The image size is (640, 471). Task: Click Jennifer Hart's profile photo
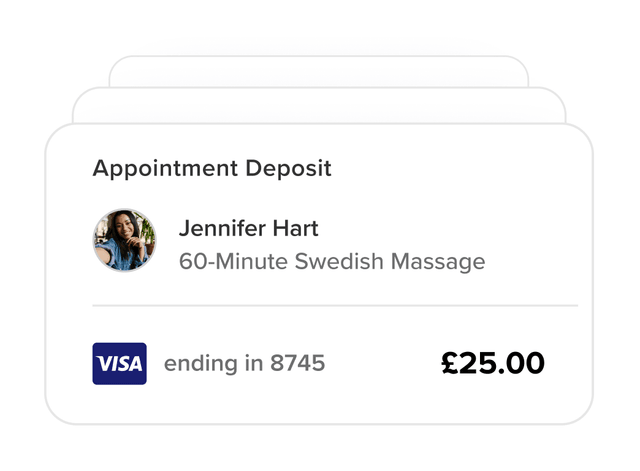pos(124,240)
